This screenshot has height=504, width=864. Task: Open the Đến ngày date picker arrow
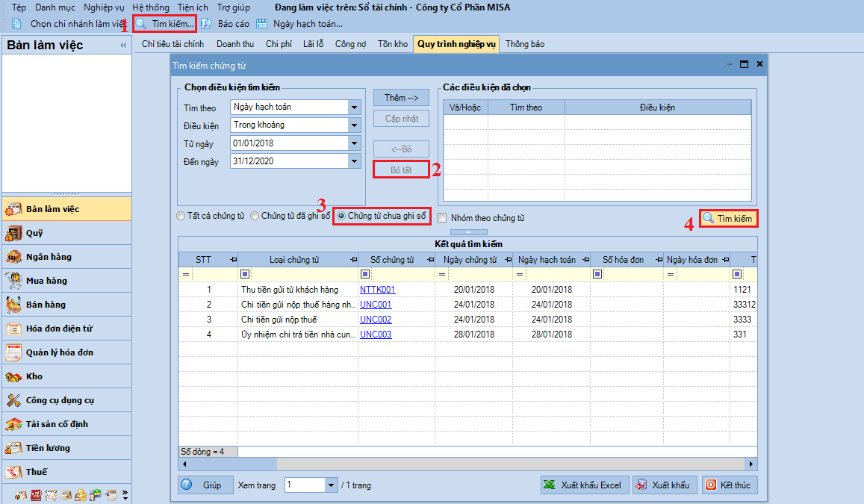click(x=354, y=161)
